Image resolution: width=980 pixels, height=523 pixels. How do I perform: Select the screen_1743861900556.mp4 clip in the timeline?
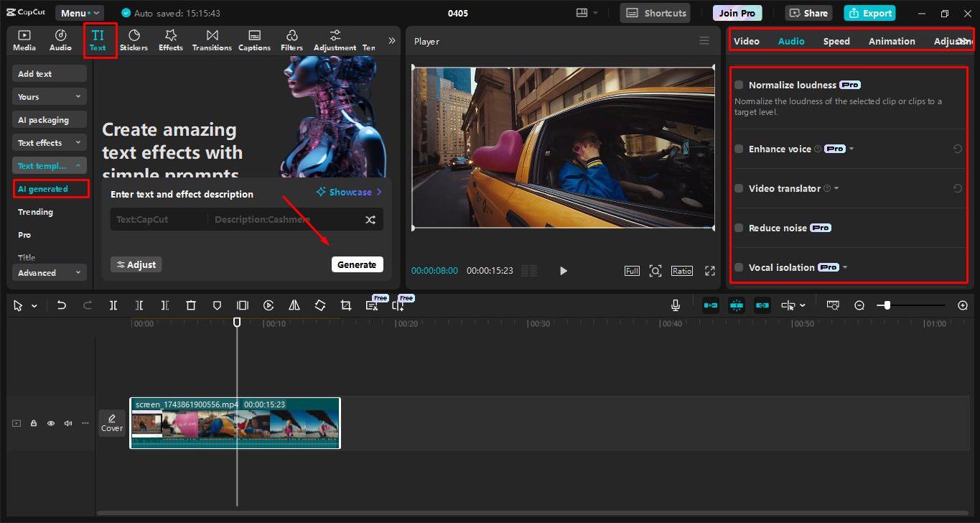pos(235,423)
